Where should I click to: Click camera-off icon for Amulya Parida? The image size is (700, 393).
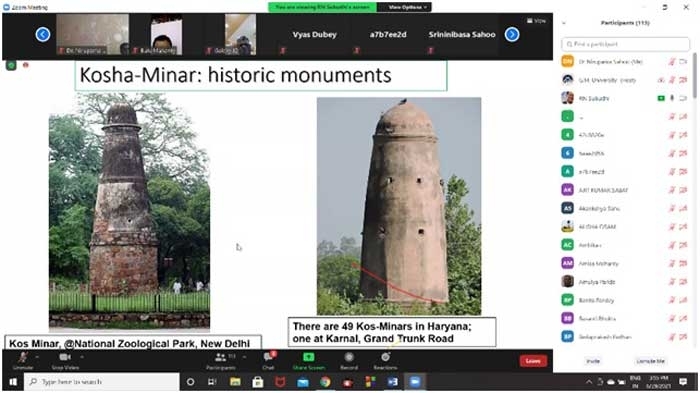click(x=683, y=282)
